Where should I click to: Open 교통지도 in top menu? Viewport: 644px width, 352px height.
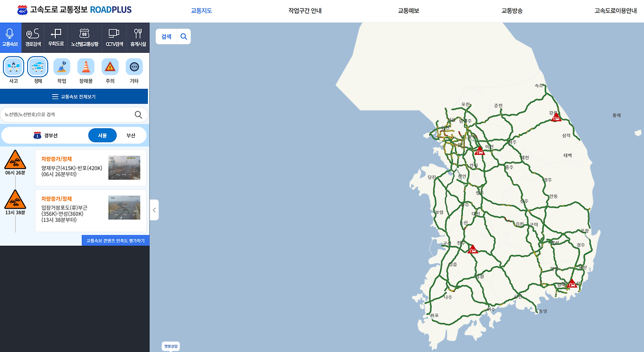click(201, 11)
